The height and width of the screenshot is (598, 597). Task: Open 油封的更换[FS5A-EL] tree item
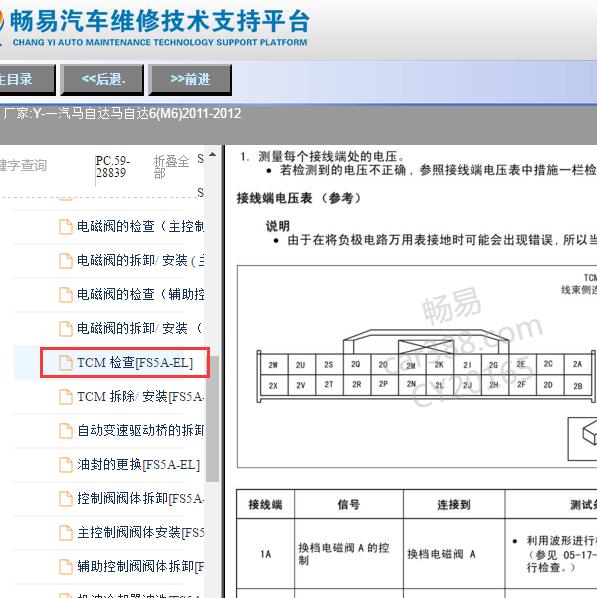pos(138,465)
